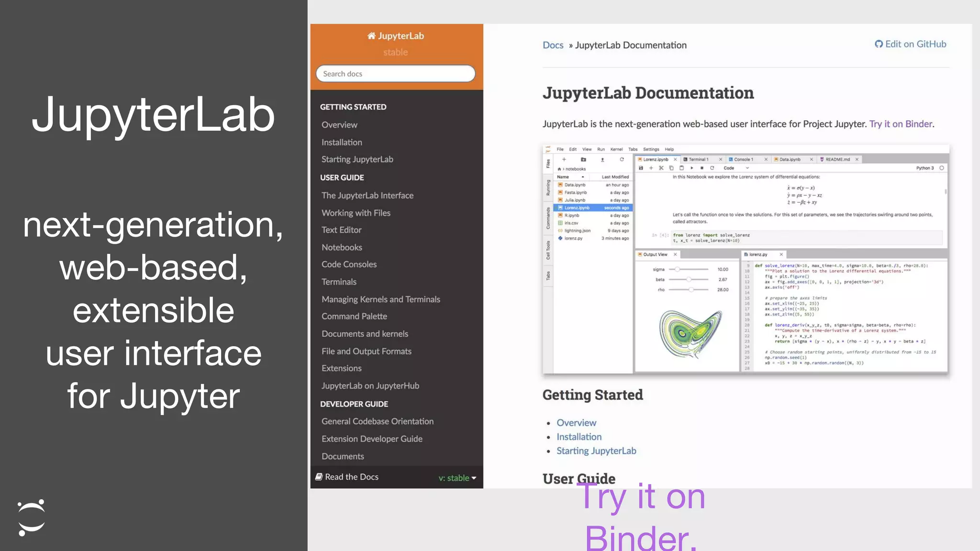Open the Code cell type dropdown

point(736,168)
